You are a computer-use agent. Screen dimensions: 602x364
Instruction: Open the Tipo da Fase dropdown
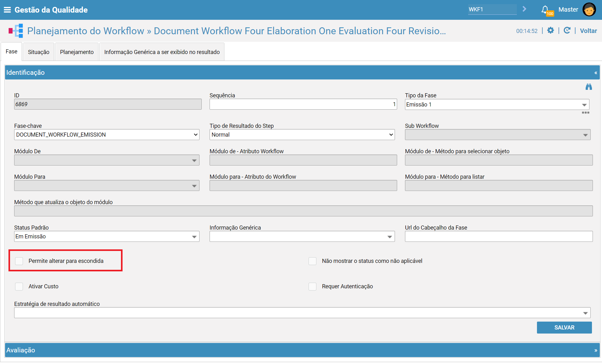[x=584, y=105]
